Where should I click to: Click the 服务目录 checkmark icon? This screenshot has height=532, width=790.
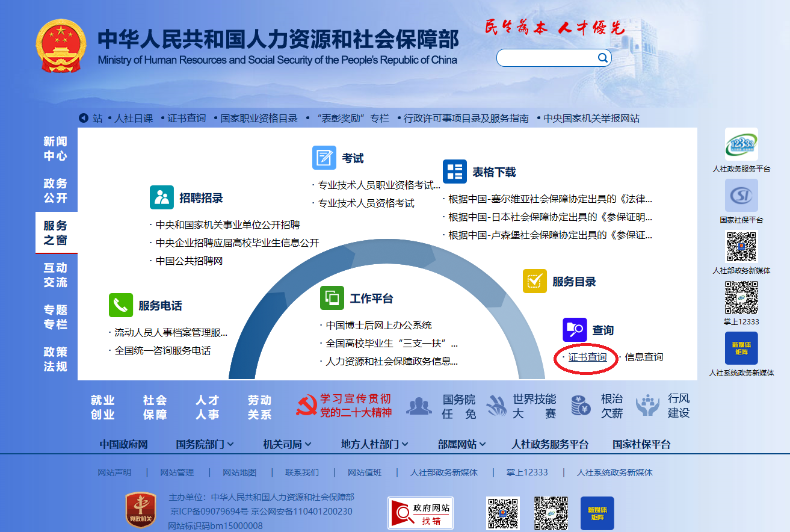(535, 281)
